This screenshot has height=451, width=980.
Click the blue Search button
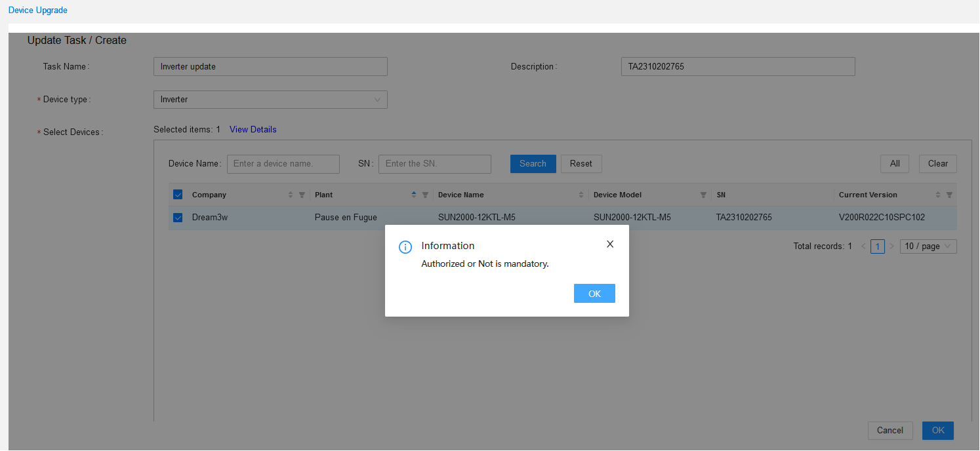click(x=533, y=164)
